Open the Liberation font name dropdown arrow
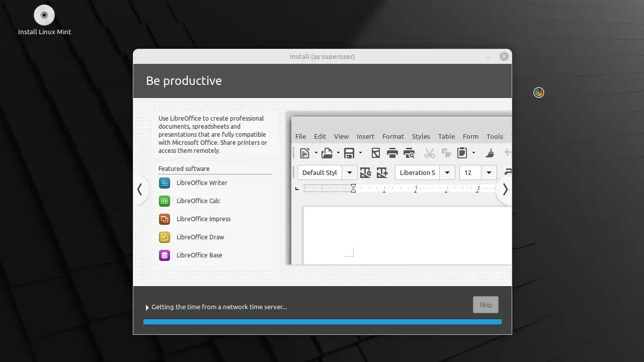Screen dimensions: 644x362 pos(447,172)
